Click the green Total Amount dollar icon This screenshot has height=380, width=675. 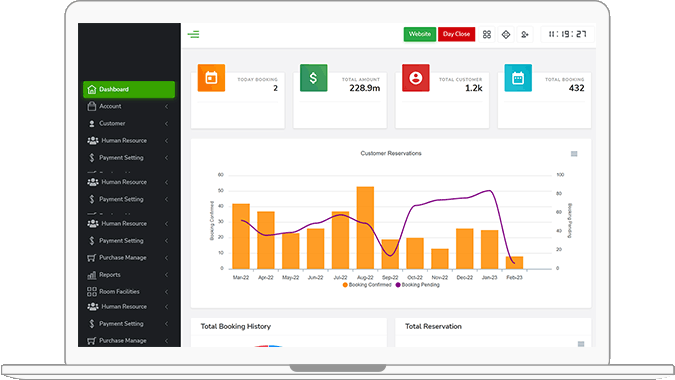(x=313, y=78)
